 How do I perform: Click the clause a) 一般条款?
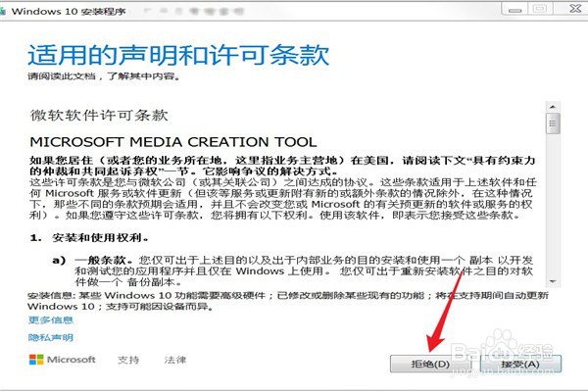tap(93, 260)
